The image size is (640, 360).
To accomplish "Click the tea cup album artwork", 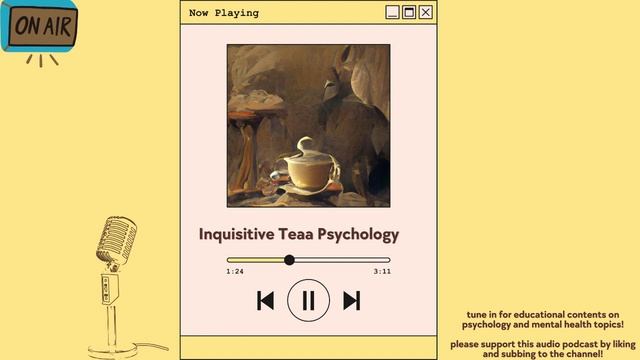I will [x=308, y=126].
